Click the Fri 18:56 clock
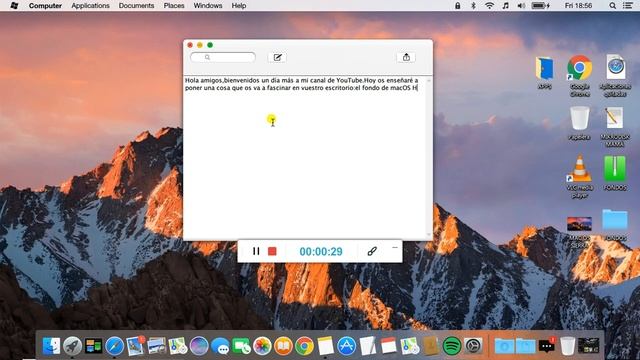Screen dimensions: 640x360 578,6
